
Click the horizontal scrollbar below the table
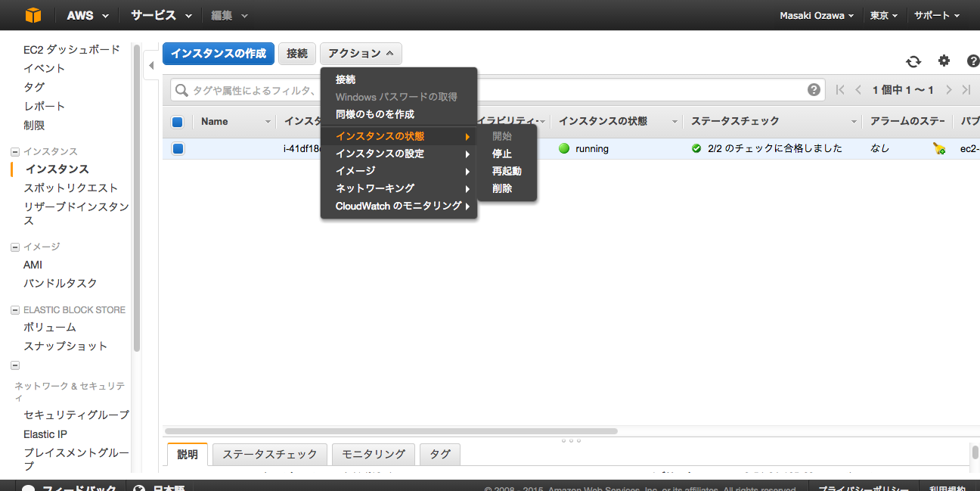391,431
